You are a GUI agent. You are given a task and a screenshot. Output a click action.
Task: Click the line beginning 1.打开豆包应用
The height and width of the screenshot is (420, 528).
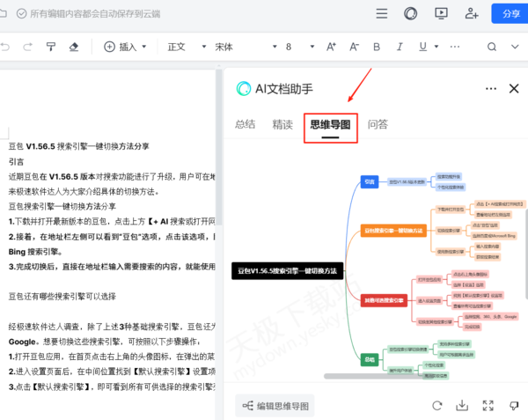coord(112,357)
